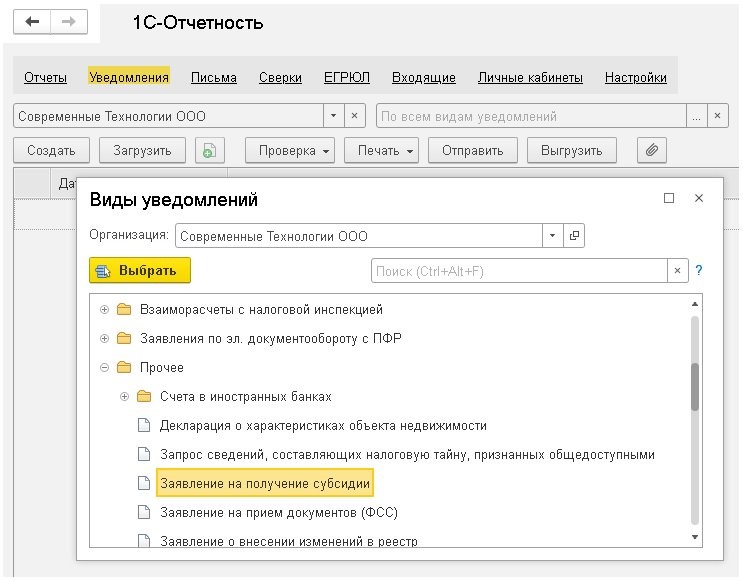Image resolution: width=743 pixels, height=580 pixels.
Task: Open organization link icon in dialog
Action: point(574,236)
